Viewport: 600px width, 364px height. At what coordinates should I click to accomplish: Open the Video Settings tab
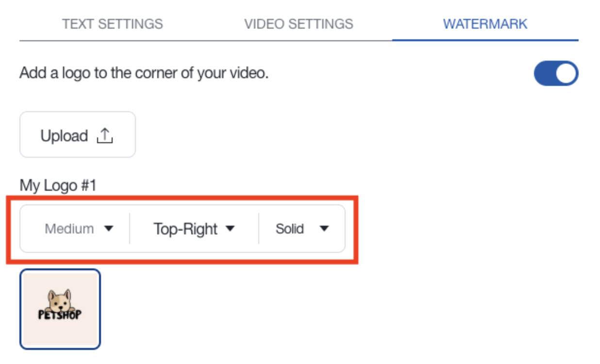coord(299,24)
